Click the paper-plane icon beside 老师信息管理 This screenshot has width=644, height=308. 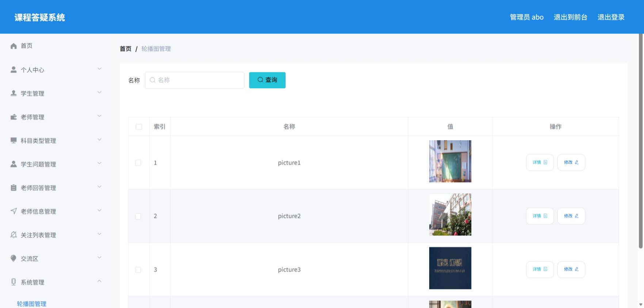tap(14, 211)
